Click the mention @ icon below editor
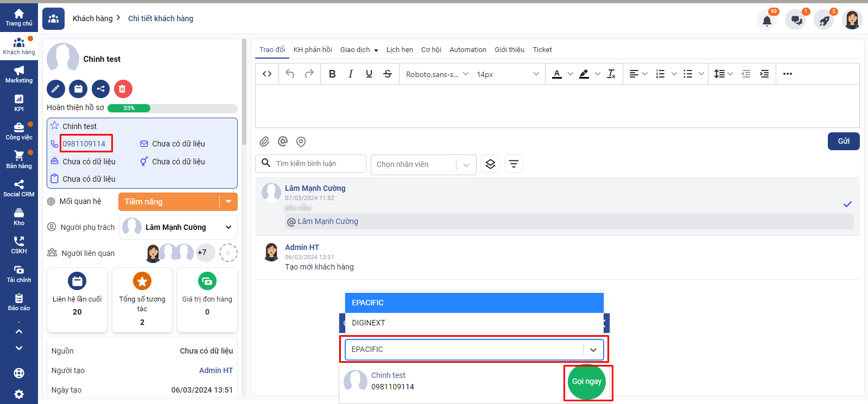This screenshot has width=868, height=404. coord(283,142)
